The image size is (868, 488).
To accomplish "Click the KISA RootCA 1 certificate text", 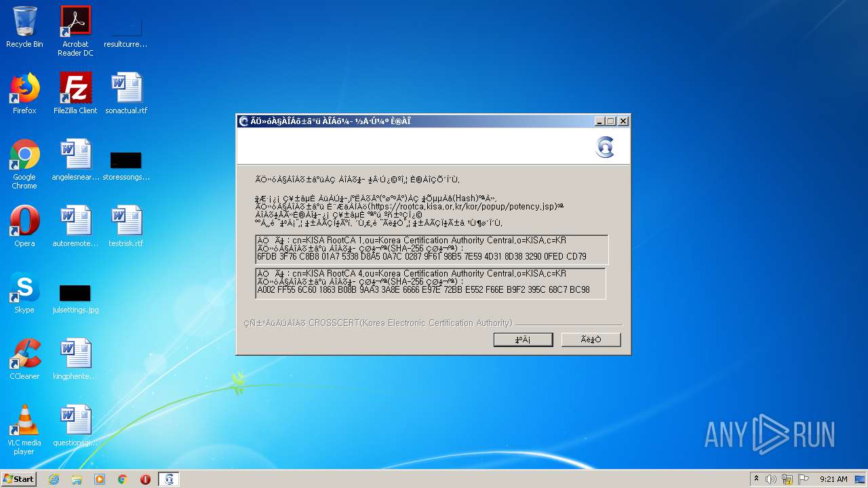I will pyautogui.click(x=411, y=241).
